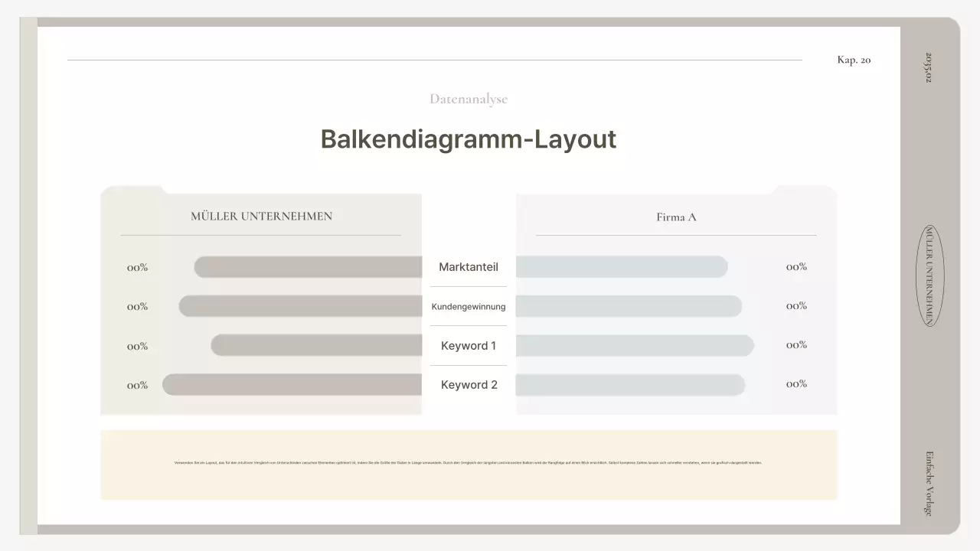Click the Keyword 2 label
Image resolution: width=980 pixels, height=551 pixels.
point(469,385)
